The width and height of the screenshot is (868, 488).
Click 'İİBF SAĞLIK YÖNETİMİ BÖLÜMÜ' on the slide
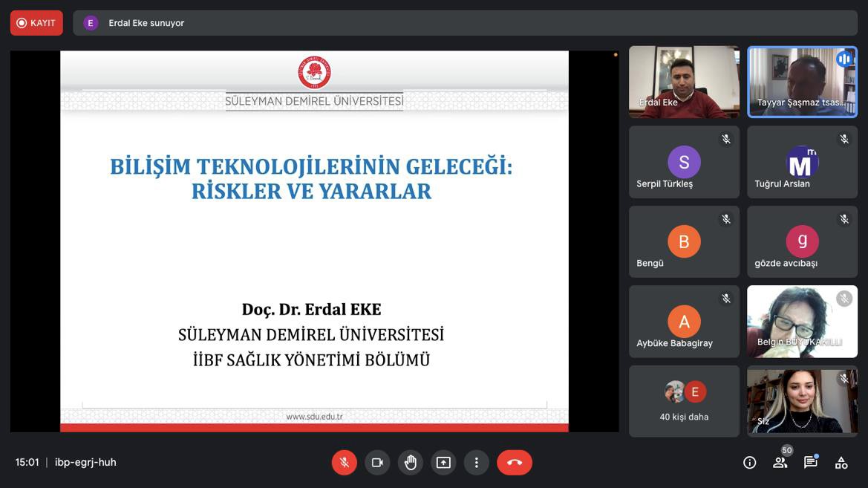coord(311,360)
